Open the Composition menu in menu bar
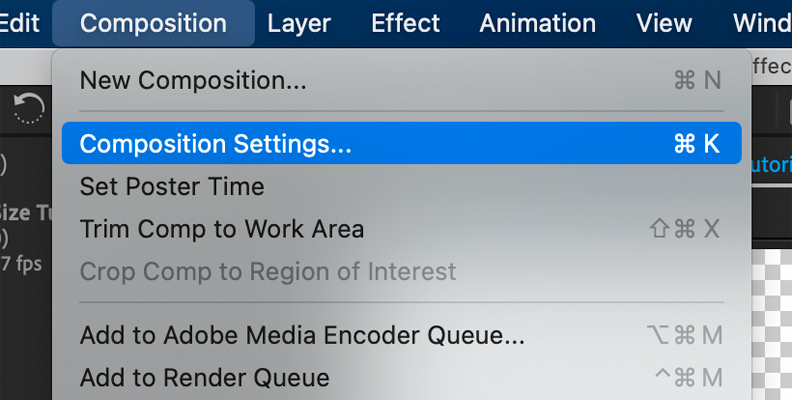The height and width of the screenshot is (400, 792). (153, 23)
